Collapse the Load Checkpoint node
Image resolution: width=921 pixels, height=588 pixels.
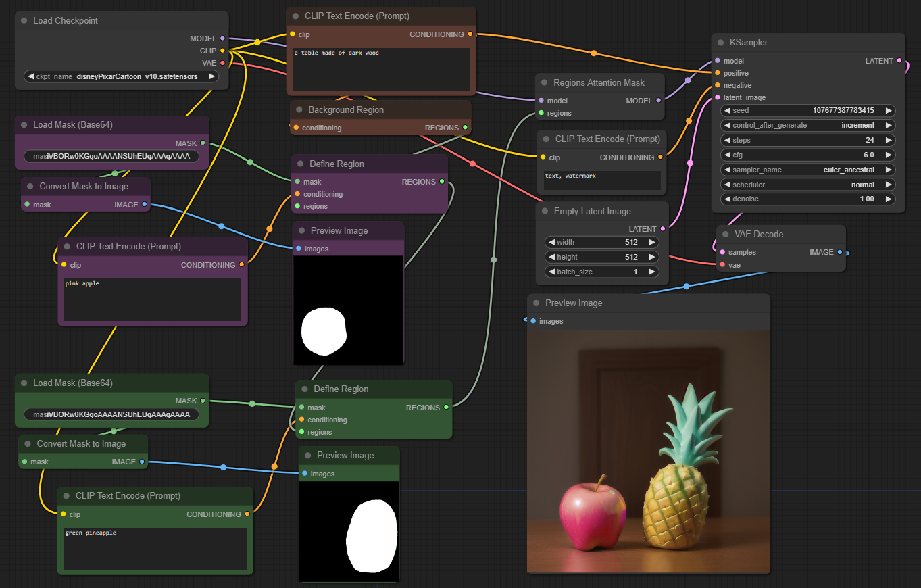(x=24, y=20)
